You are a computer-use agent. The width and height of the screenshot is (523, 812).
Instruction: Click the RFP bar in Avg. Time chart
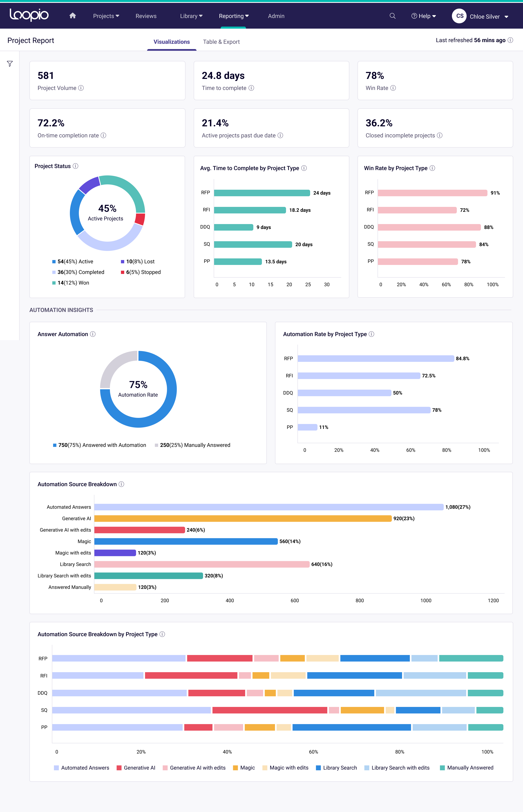(262, 193)
